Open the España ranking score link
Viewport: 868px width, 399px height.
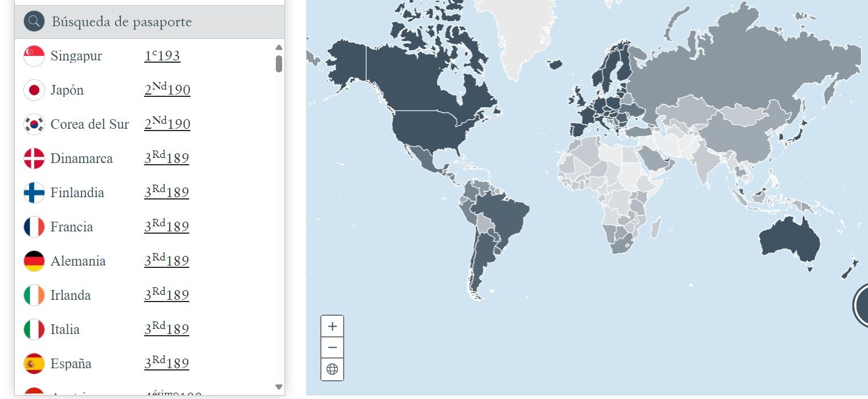pyautogui.click(x=166, y=364)
